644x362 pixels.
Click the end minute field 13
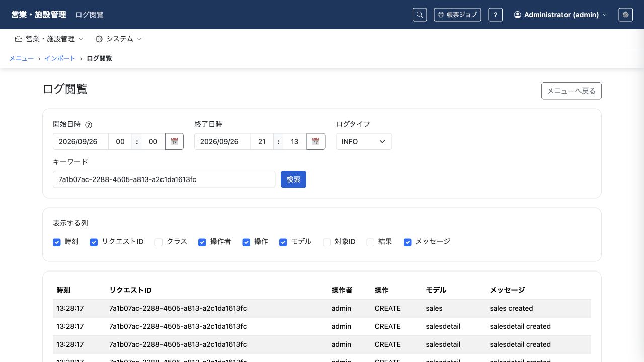pyautogui.click(x=295, y=142)
